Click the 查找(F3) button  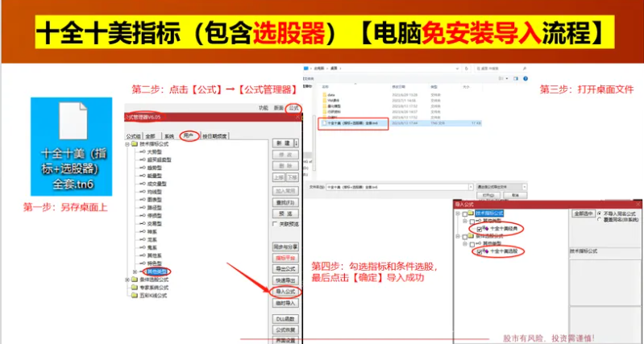285,202
